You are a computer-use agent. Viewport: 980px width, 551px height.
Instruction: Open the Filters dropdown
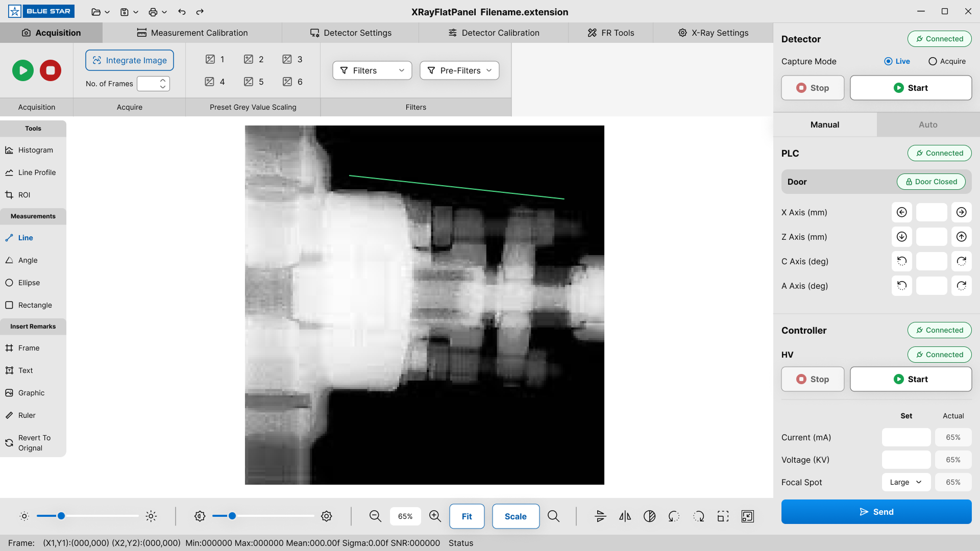point(372,70)
